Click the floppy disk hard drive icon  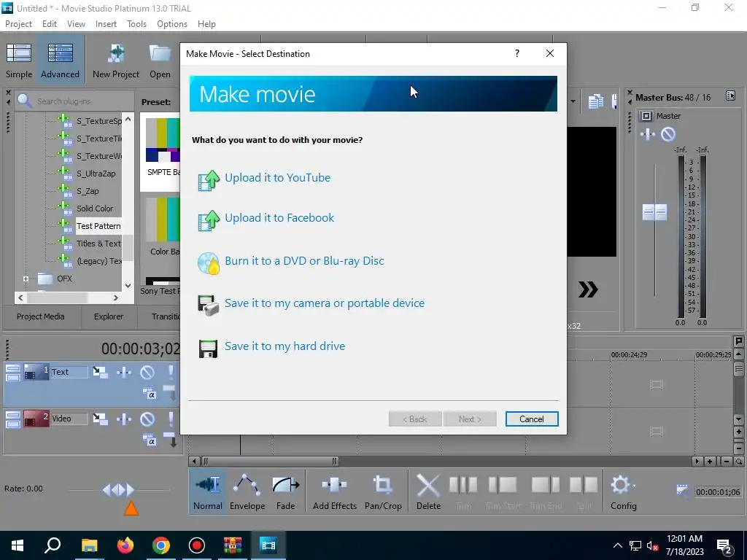click(x=208, y=349)
